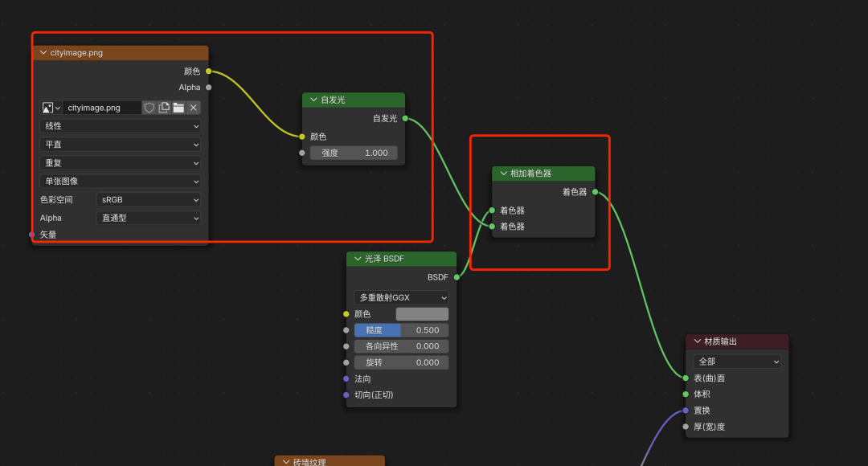
Task: Collapse the 材质输出 node
Action: point(697,341)
